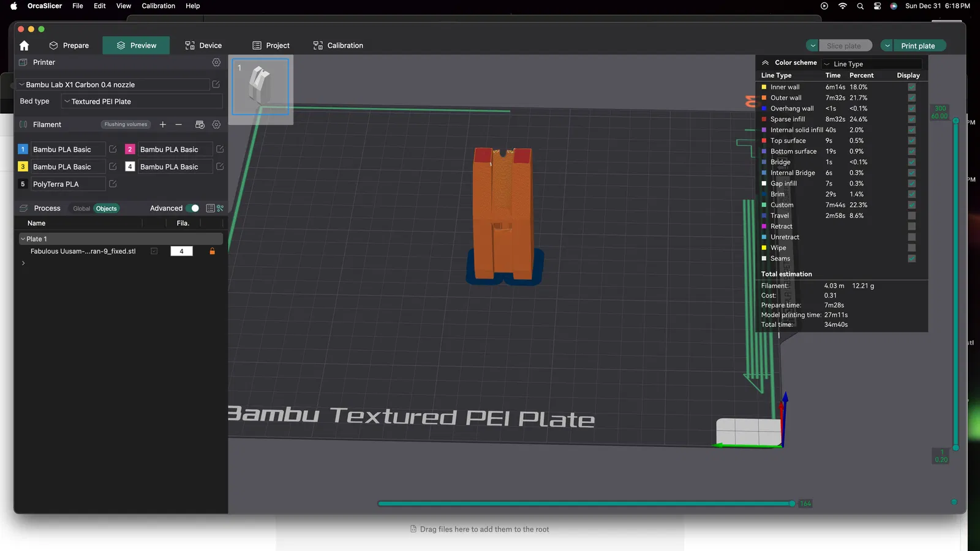Edit filament 4 Bambu PLA Basic preset

click(x=220, y=167)
